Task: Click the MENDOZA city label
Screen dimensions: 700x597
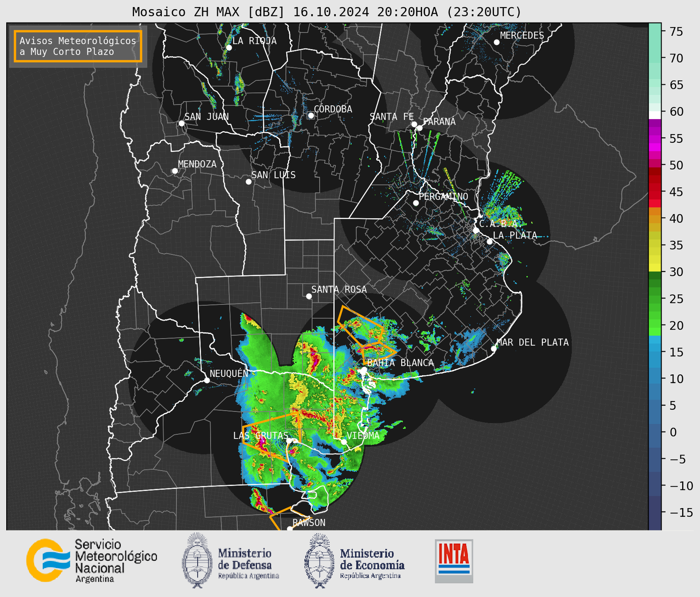Action: [x=197, y=164]
